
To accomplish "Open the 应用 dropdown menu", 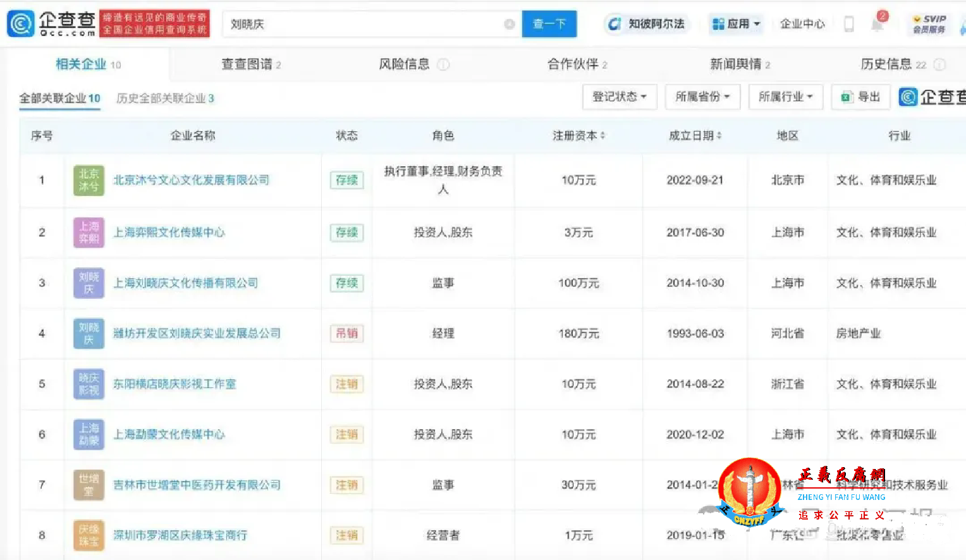I will [736, 23].
